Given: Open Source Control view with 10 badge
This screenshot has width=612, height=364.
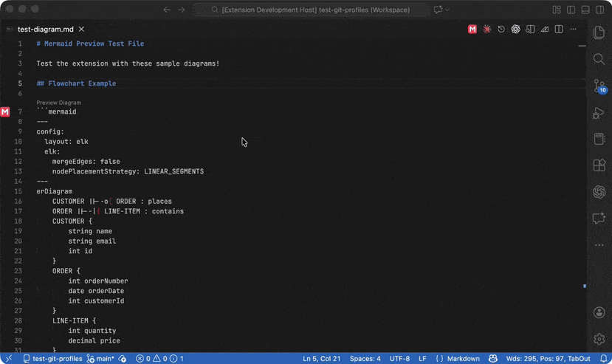Looking at the screenshot, I should pos(599,86).
